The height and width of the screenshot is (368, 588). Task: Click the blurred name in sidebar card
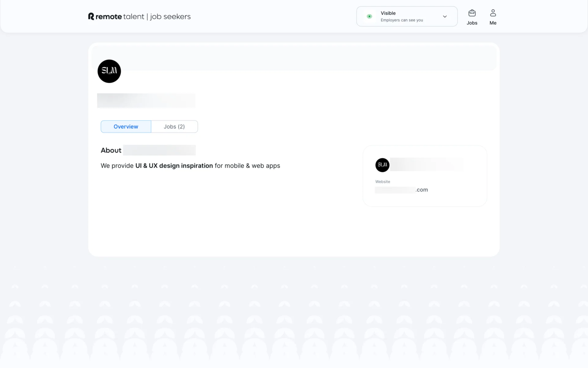coord(427,165)
